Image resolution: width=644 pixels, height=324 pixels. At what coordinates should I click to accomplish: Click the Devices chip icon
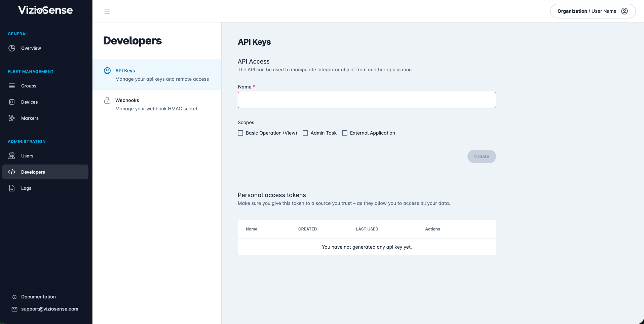pyautogui.click(x=12, y=102)
